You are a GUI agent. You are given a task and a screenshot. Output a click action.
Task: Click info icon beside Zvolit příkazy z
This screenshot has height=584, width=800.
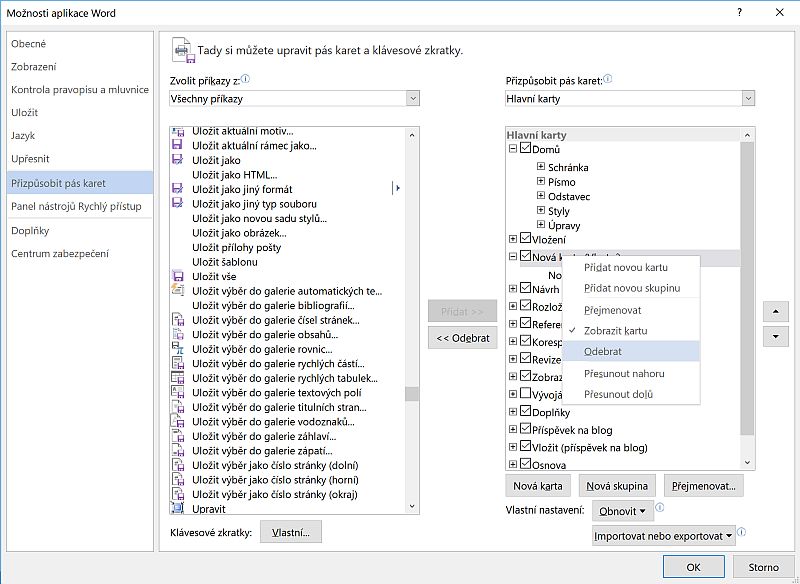(x=245, y=79)
